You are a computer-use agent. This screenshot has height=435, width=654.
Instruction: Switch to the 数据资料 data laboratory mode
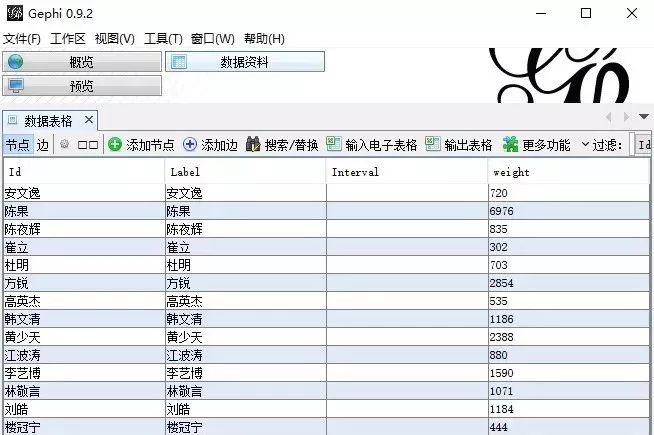pyautogui.click(x=245, y=62)
